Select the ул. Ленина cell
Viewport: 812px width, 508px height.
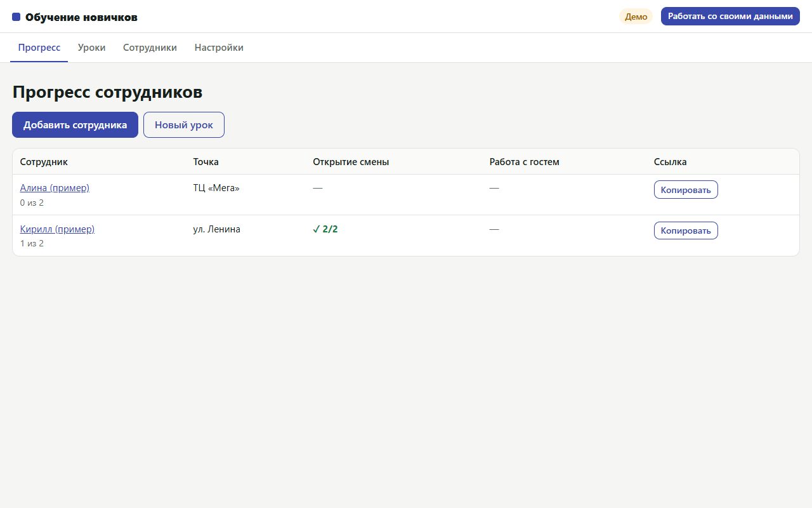[216, 229]
